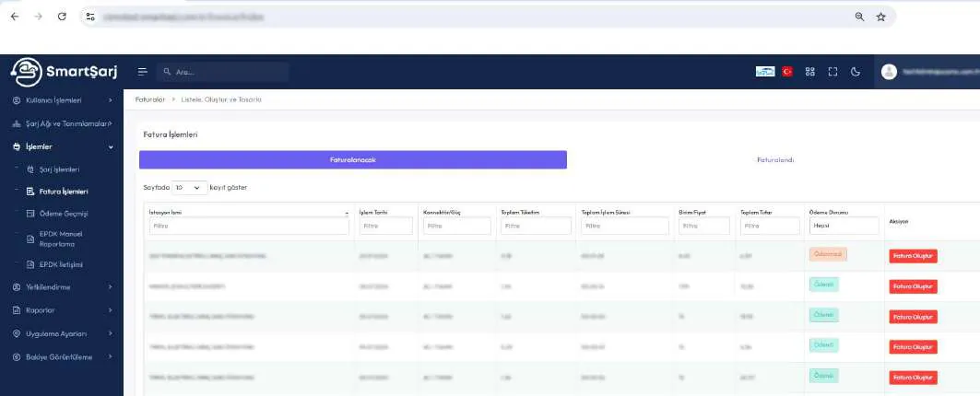The image size is (980, 396).
Task: Focus the Ara search box
Action: pyautogui.click(x=222, y=72)
